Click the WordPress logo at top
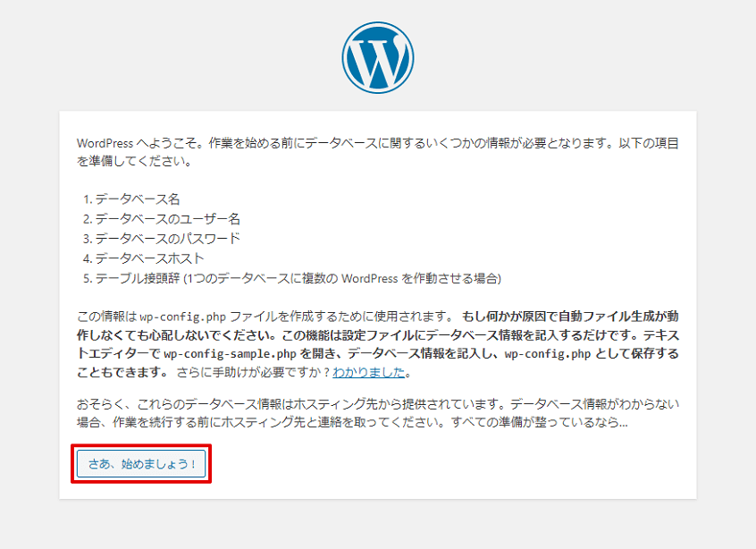This screenshot has width=756, height=549. 378,57
